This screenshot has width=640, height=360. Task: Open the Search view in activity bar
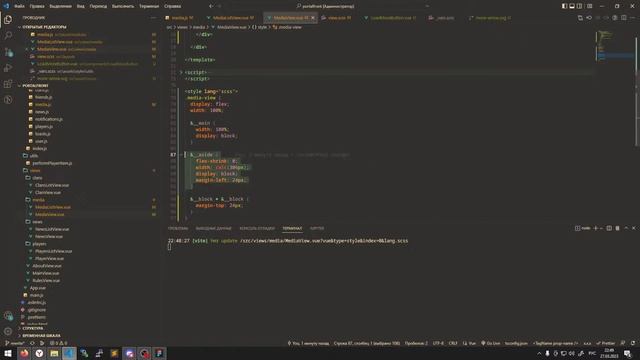click(8, 36)
